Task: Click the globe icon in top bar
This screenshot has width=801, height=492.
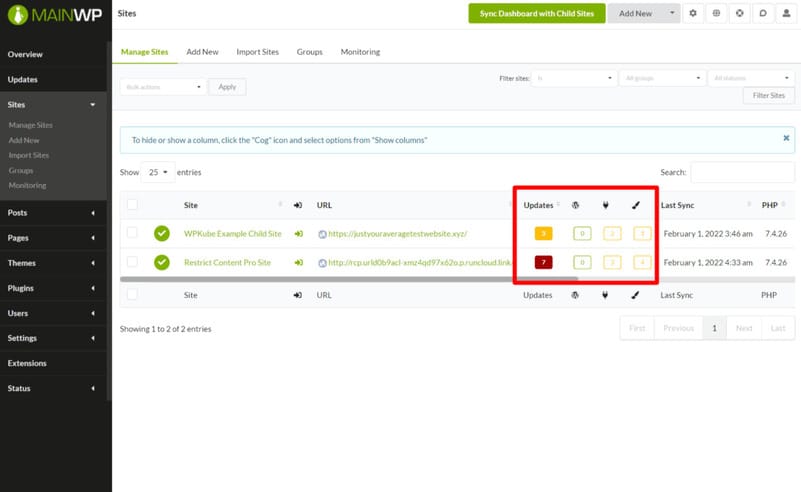Action: tap(716, 13)
